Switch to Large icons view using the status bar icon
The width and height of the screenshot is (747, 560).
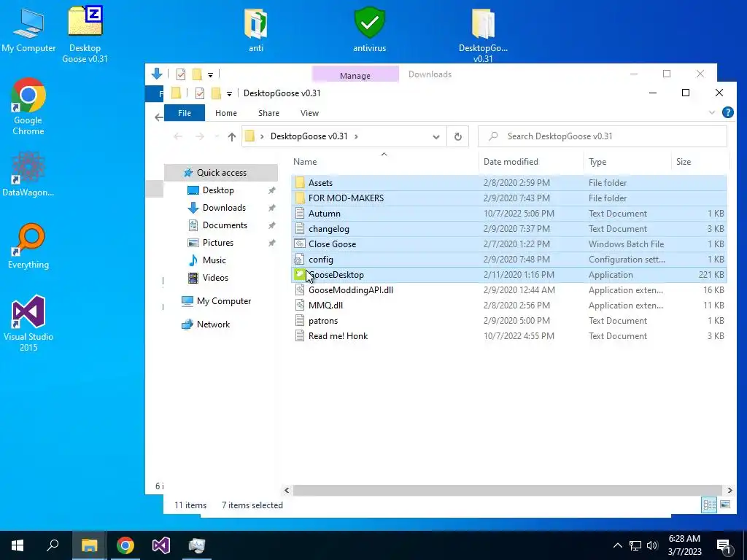tap(725, 505)
